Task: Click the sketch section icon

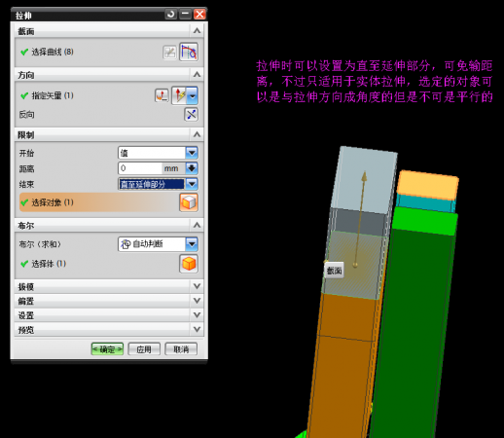Action: click(x=169, y=52)
